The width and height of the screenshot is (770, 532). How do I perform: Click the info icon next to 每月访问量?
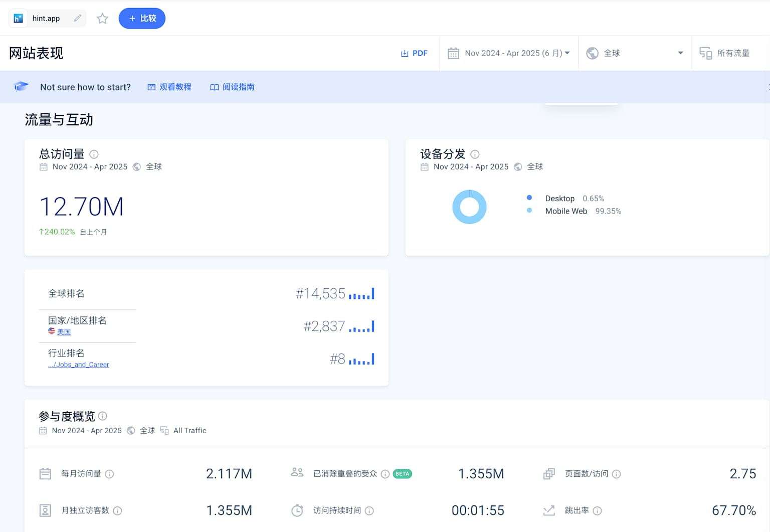[109, 474]
